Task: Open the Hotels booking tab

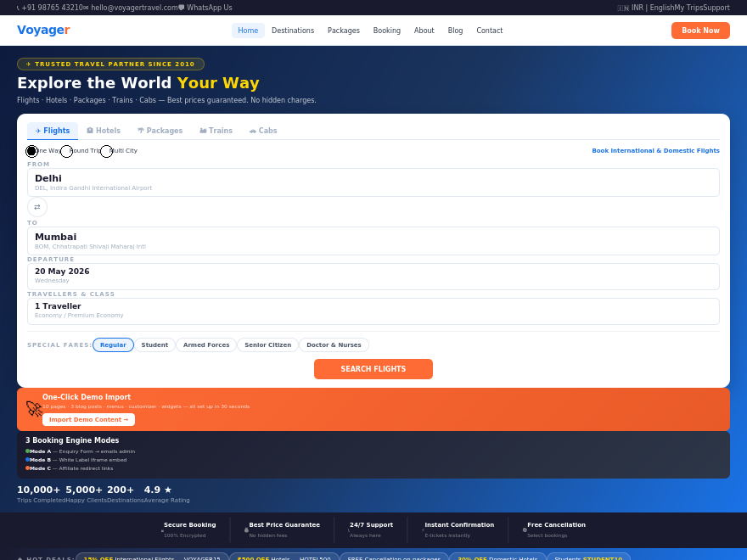Action: (x=104, y=131)
